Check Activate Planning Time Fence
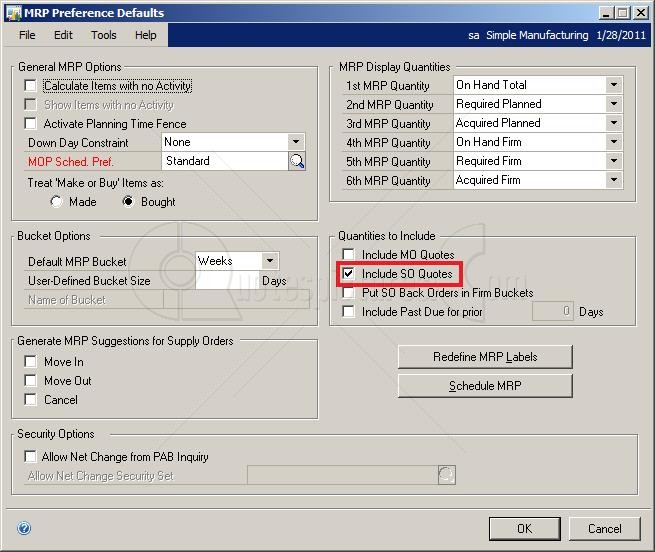The width and height of the screenshot is (655, 552). pyautogui.click(x=31, y=124)
